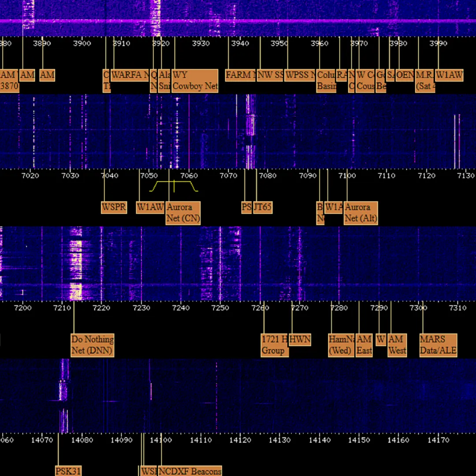
Task: Click the WSPR label near 7040
Action: 114,207
